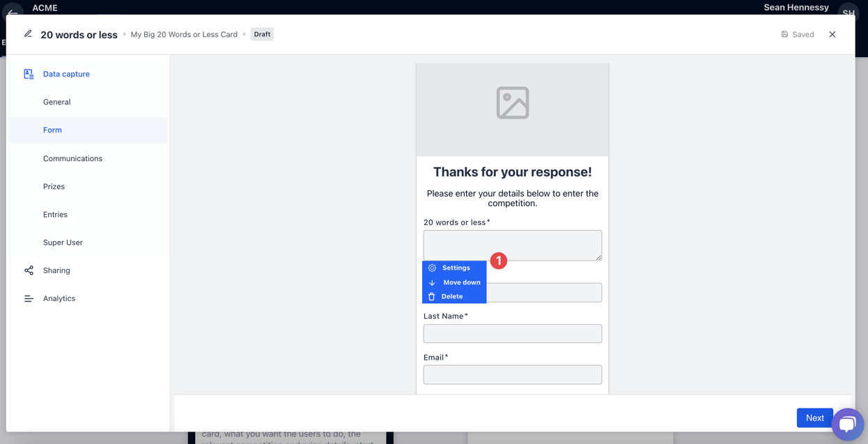Open Entries in the sidebar
868x444 pixels.
pyautogui.click(x=55, y=214)
